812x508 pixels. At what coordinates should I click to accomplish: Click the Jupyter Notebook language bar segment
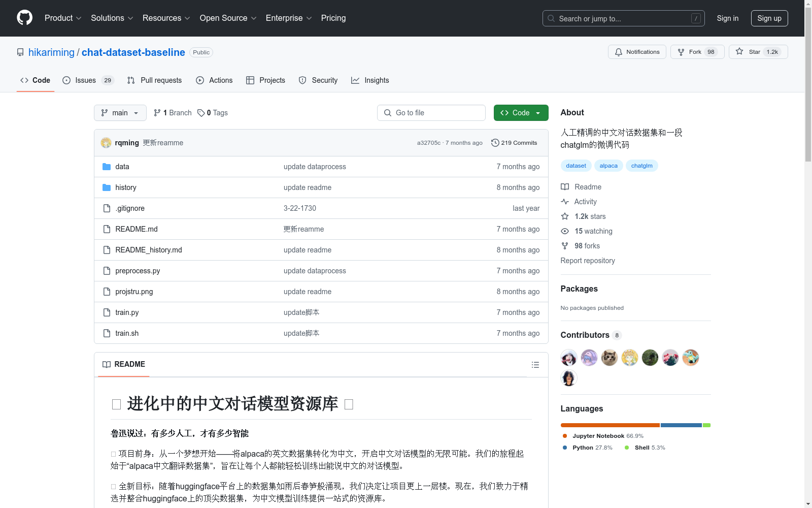pos(610,425)
